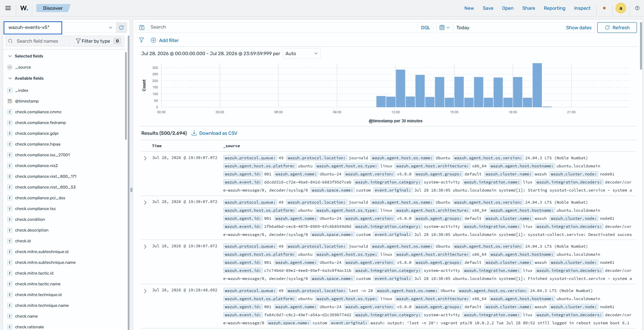Click the user avatar 'a'

(x=620, y=8)
